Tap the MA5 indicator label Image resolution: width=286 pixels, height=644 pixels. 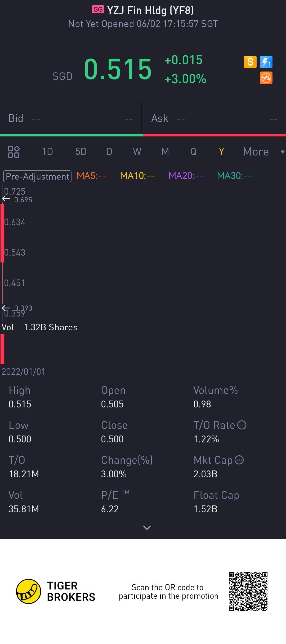pos(91,176)
